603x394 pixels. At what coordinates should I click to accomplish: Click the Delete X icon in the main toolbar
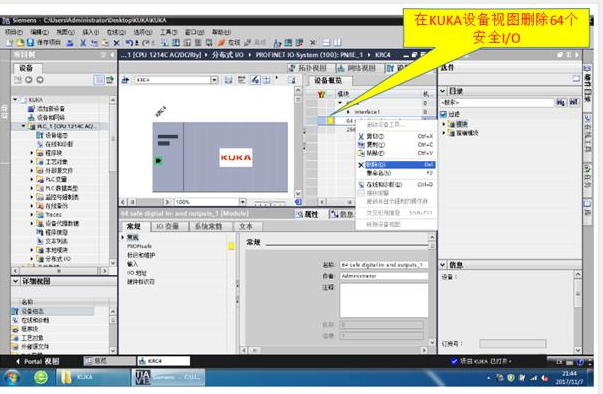117,43
